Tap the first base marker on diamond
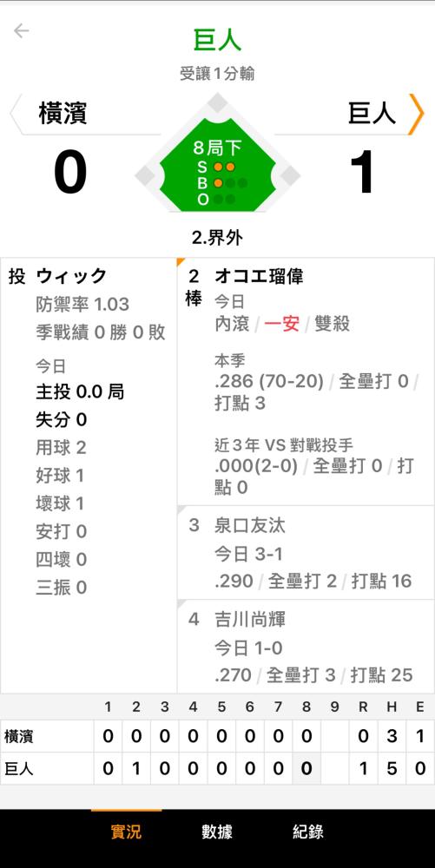 coord(289,176)
